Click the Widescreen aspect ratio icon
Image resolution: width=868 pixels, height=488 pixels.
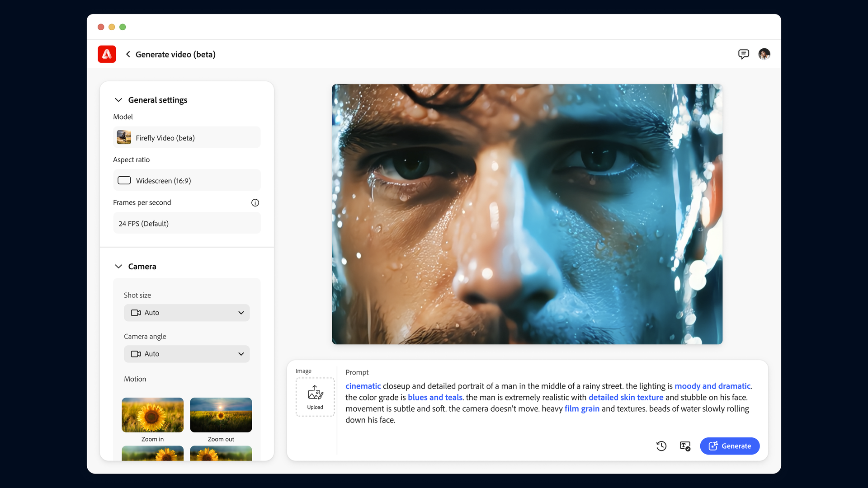click(123, 180)
